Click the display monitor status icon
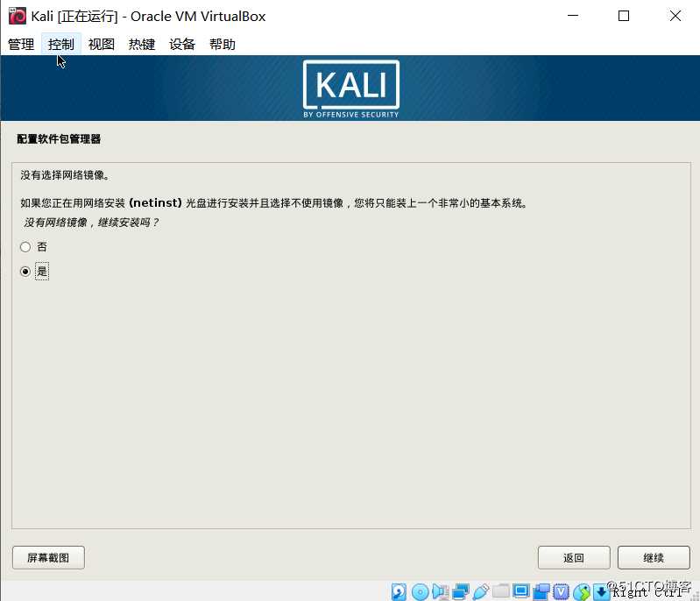Screen dimensions: 700x601 tap(520, 591)
